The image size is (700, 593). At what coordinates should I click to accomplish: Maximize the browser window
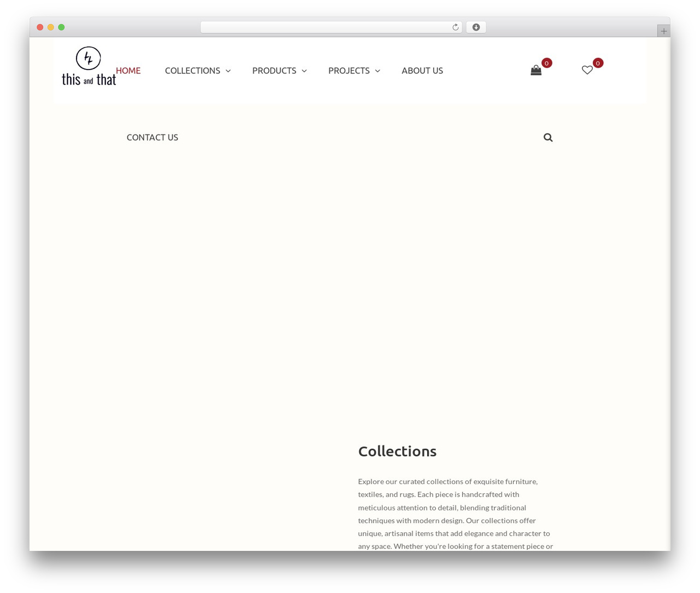click(x=61, y=27)
